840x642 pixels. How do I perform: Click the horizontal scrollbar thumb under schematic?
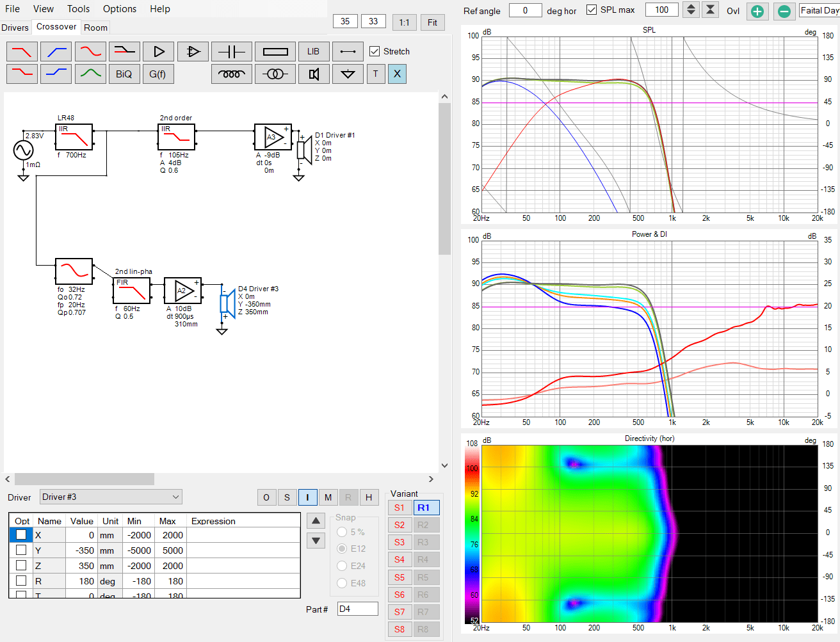coord(84,479)
